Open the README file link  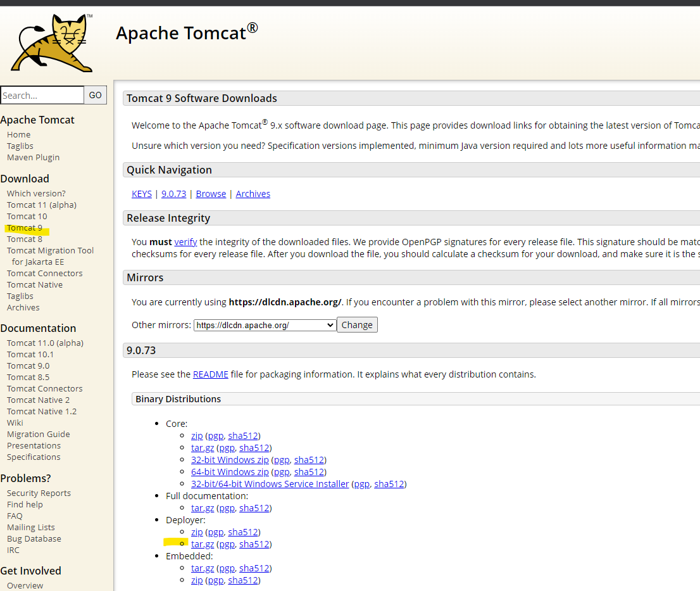pyautogui.click(x=210, y=374)
